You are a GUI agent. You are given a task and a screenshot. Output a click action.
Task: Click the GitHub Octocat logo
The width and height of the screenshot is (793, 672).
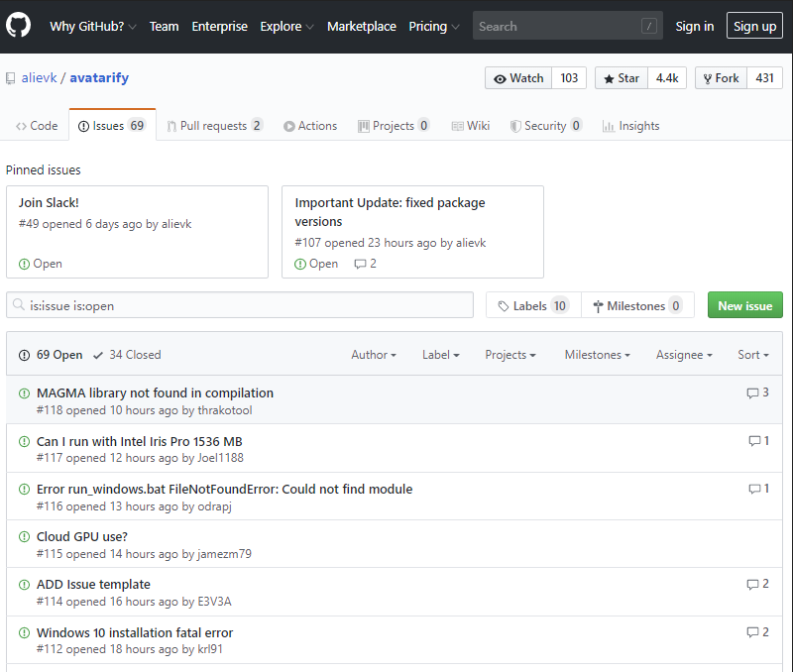(19, 26)
